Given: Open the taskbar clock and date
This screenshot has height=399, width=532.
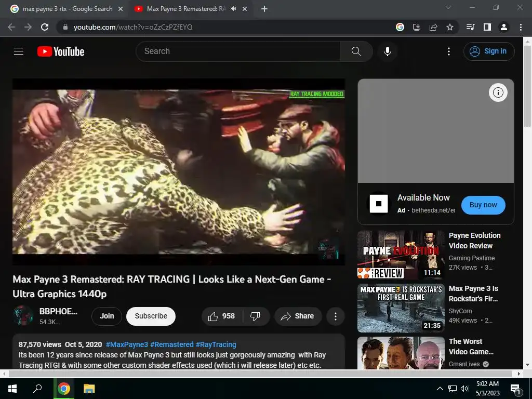Looking at the screenshot, I should coord(487,389).
